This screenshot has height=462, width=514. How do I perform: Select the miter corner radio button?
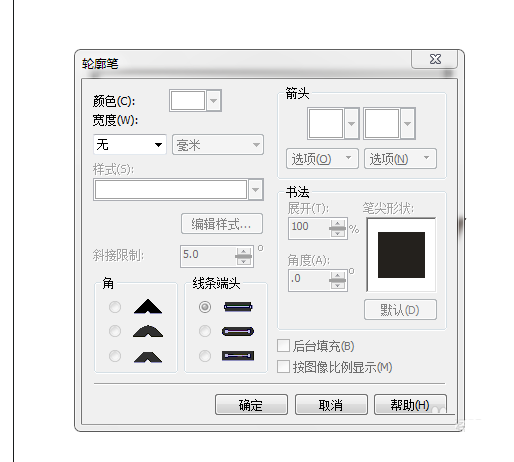[115, 307]
